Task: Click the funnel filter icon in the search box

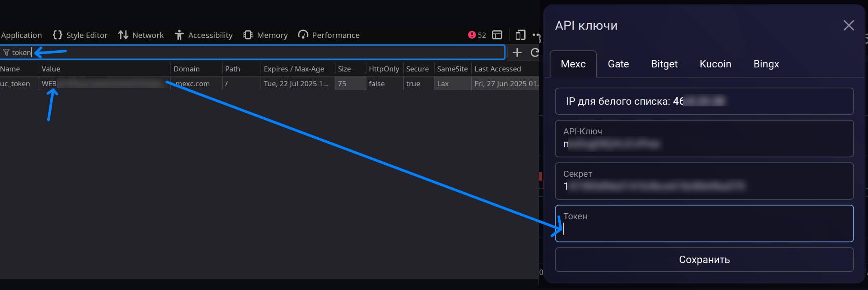Action: 6,52
